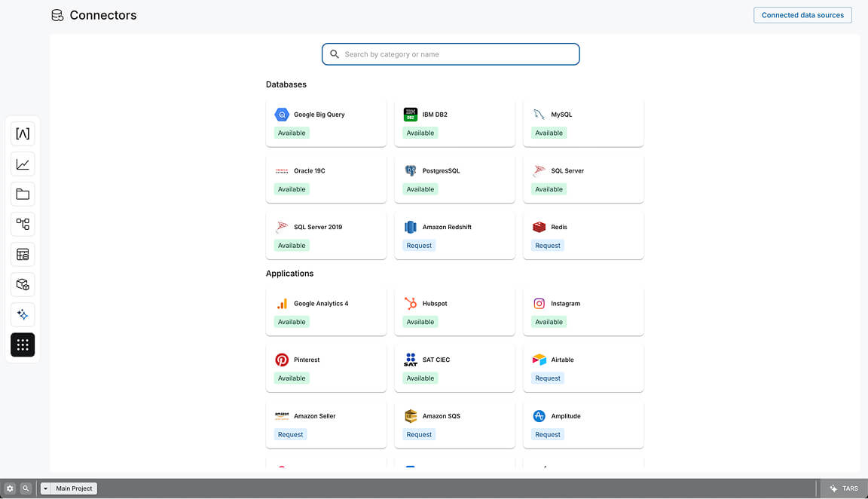Open the sparkle AI sidebar icon
The height and width of the screenshot is (499, 868).
pyautogui.click(x=23, y=314)
